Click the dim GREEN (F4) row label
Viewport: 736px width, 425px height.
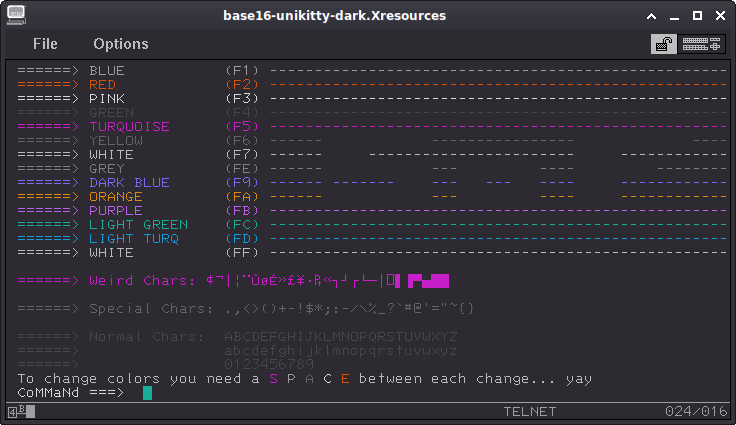pyautogui.click(x=112, y=113)
